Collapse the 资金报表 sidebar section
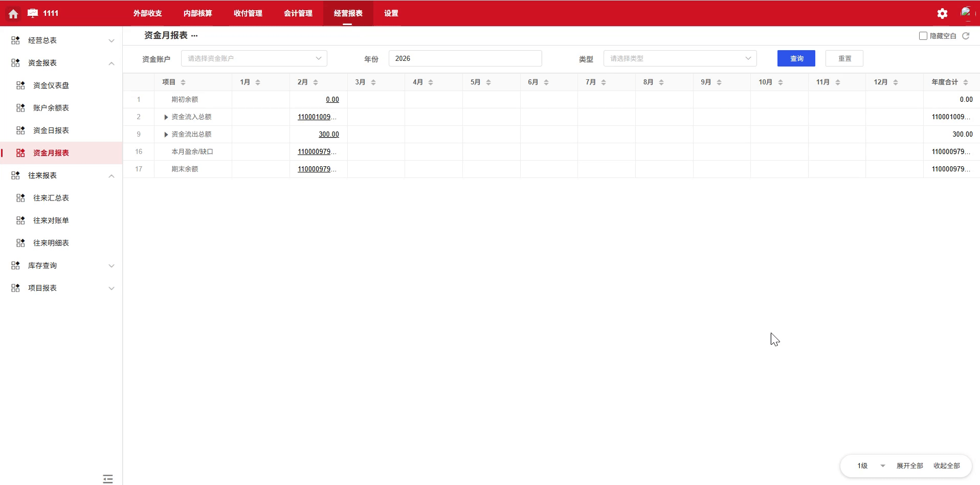Viewport: 980px width, 485px height. coord(111,63)
